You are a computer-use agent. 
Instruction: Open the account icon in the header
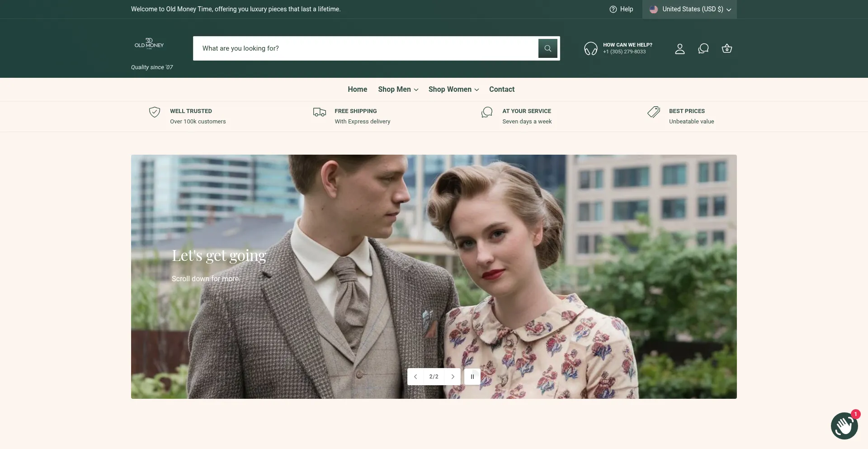[680, 48]
